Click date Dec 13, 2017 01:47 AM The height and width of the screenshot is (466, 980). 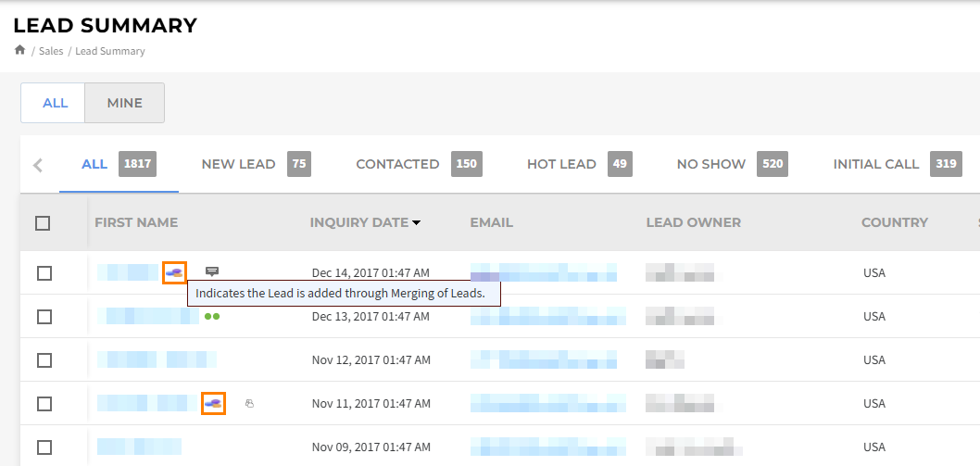pos(371,317)
